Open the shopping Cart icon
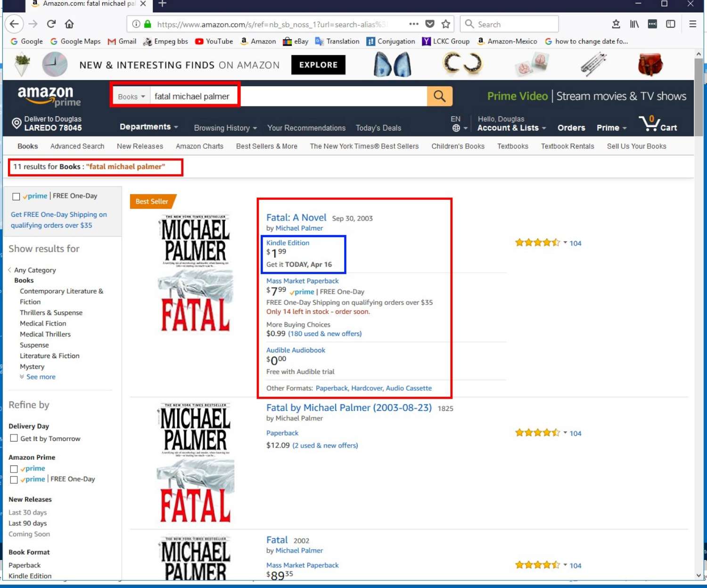The image size is (707, 588). pos(658,124)
